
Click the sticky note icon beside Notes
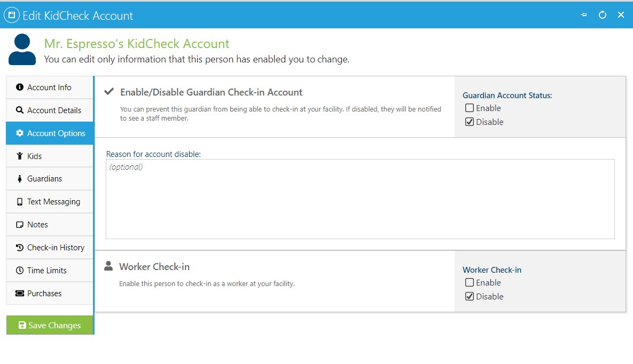(x=19, y=225)
